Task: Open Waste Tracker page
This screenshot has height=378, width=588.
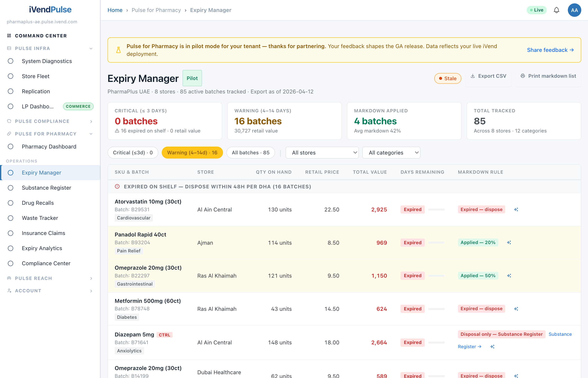Action: click(x=50, y=218)
